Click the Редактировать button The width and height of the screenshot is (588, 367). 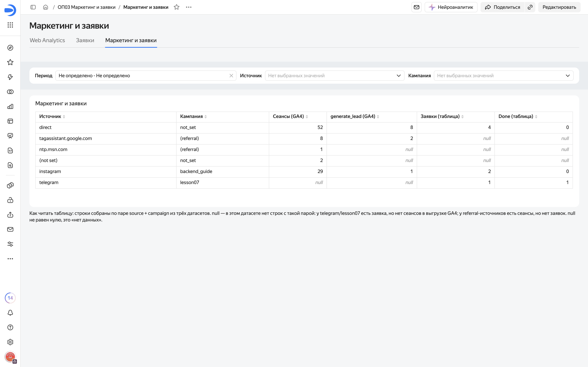(559, 7)
